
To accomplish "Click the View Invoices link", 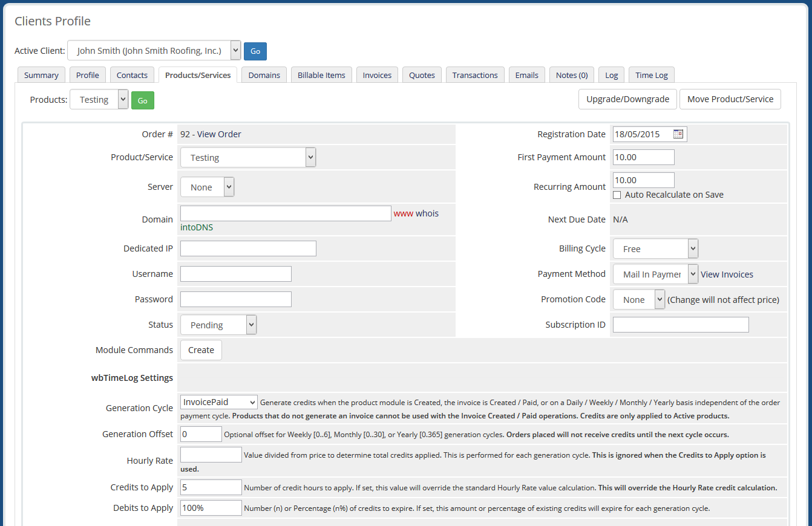I will (726, 274).
